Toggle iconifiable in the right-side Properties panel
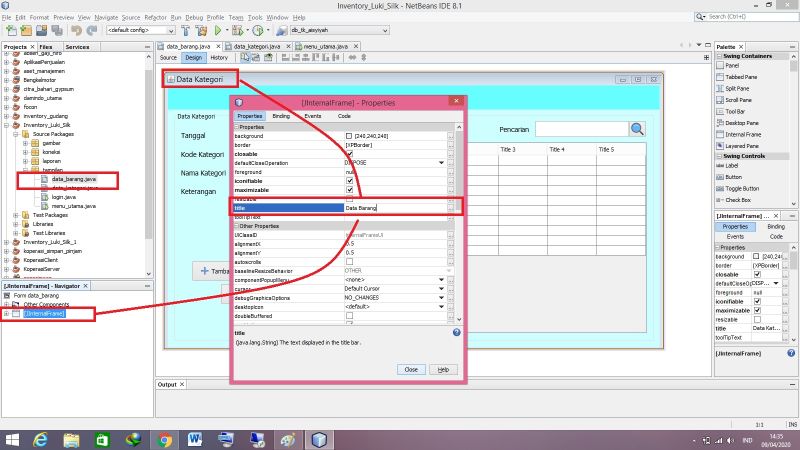The width and height of the screenshot is (800, 450). pos(757,302)
